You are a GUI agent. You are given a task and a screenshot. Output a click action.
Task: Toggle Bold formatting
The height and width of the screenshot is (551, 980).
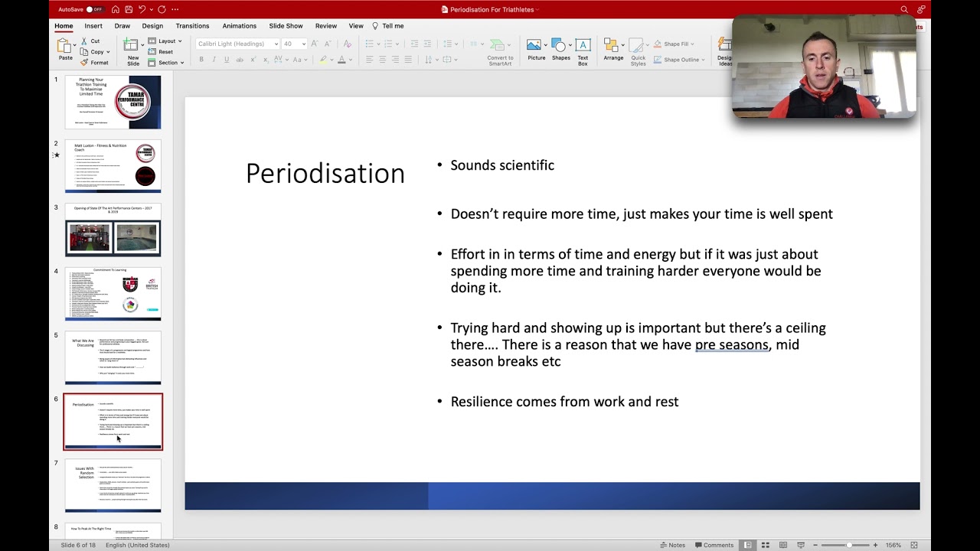pos(201,60)
